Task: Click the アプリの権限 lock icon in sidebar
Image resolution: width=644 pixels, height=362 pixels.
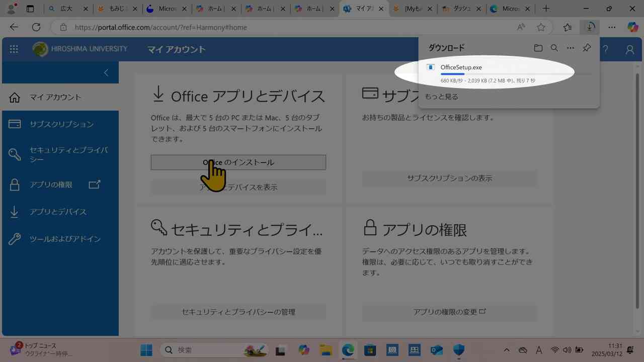Action: click(14, 185)
